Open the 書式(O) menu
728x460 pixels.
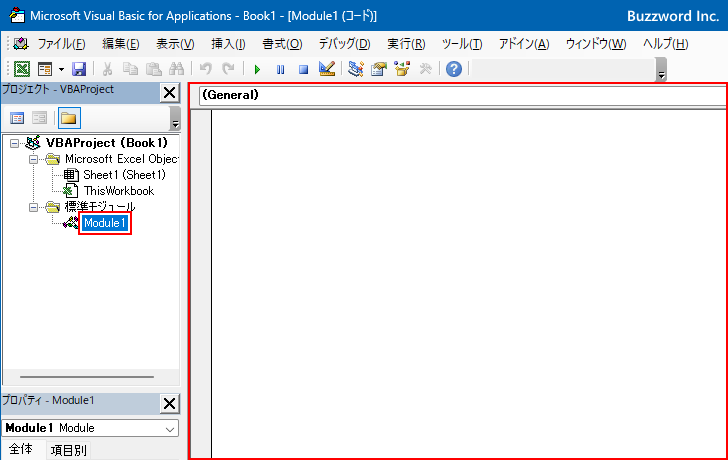(282, 44)
